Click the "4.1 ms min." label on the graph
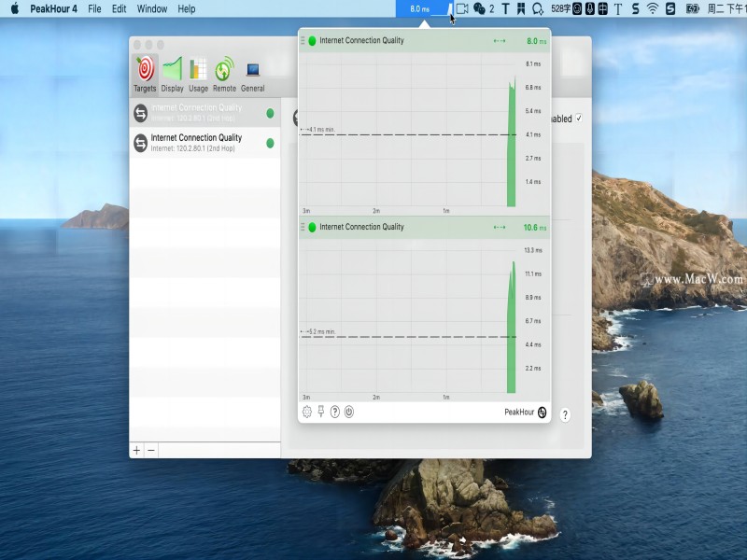Image resolution: width=747 pixels, height=560 pixels. (x=321, y=130)
